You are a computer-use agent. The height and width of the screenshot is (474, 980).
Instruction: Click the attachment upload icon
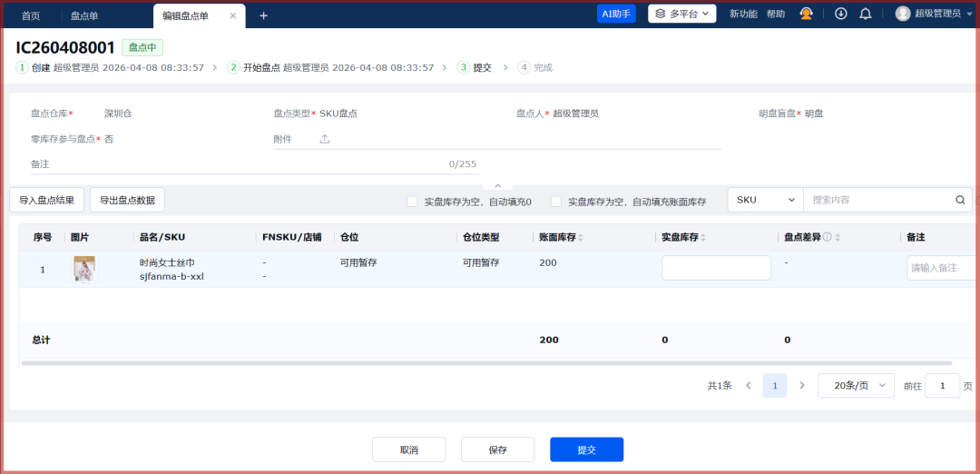(x=325, y=139)
